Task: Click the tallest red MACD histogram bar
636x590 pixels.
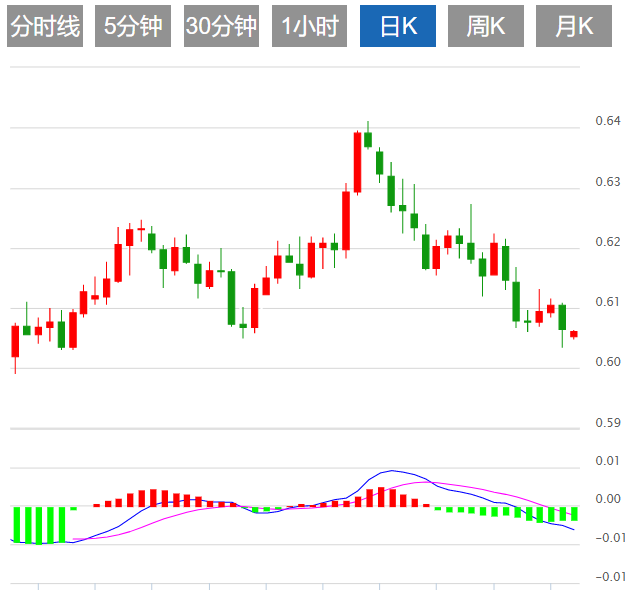Action: [381, 497]
